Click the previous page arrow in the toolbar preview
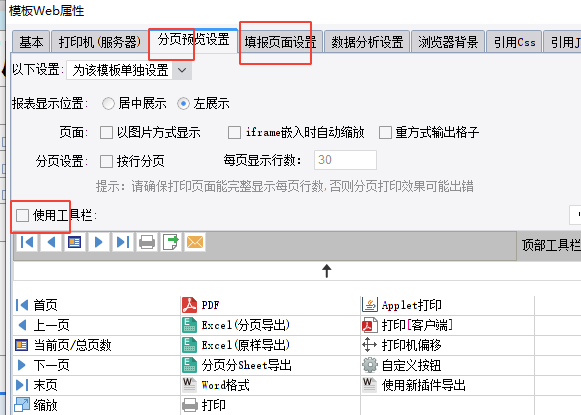This screenshot has width=581, height=415. coord(51,242)
